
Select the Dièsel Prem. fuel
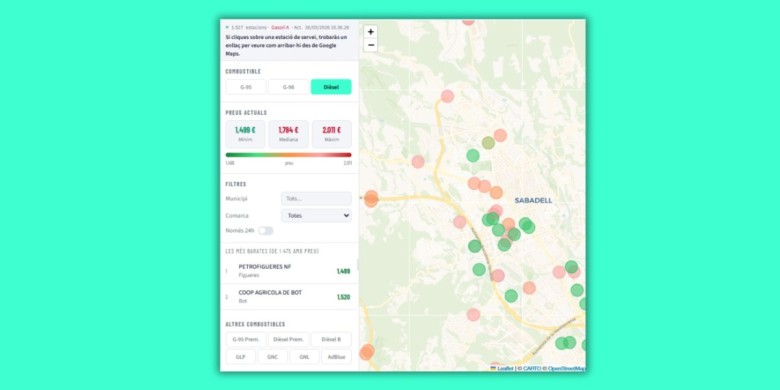coord(289,340)
